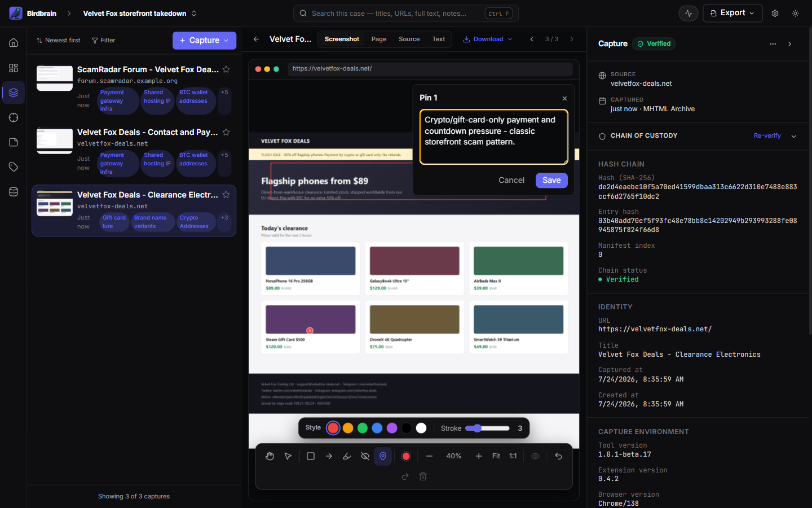Open the Filter options

point(103,41)
